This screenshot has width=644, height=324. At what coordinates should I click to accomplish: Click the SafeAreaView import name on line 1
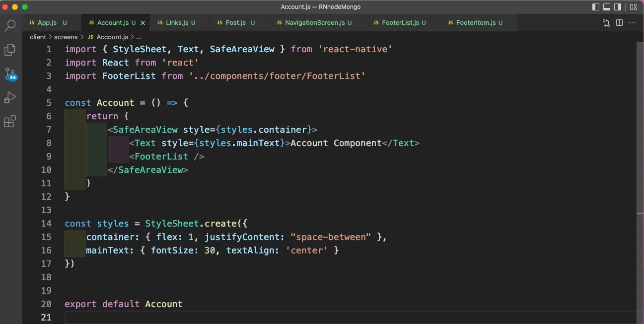click(242, 49)
